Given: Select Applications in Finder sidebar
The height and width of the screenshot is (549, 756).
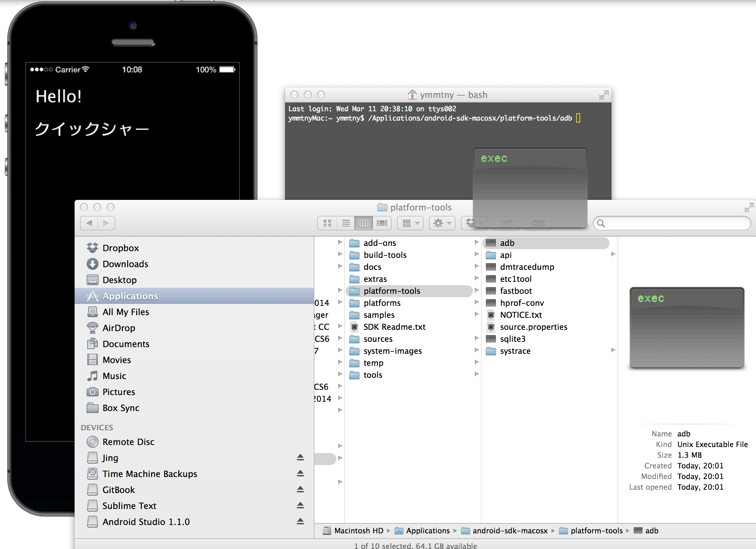Looking at the screenshot, I should point(194,296).
